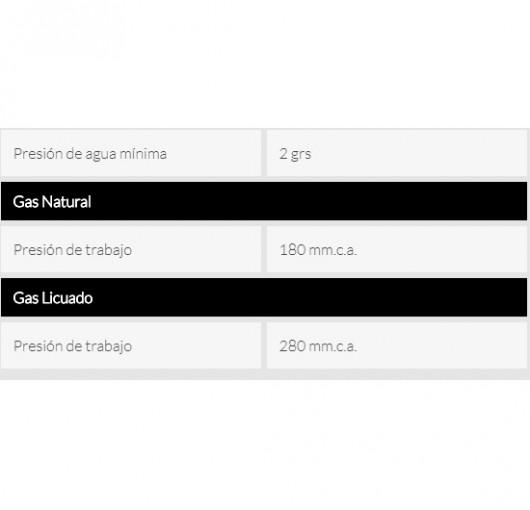Click the 'Presión de agua mínima' label cell
The image size is (530, 510).
click(x=131, y=154)
